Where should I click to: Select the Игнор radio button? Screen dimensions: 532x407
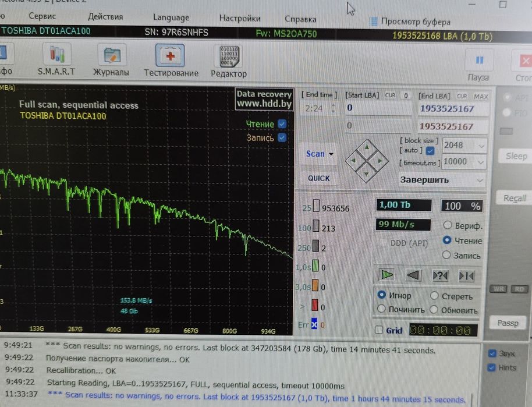[x=381, y=295]
